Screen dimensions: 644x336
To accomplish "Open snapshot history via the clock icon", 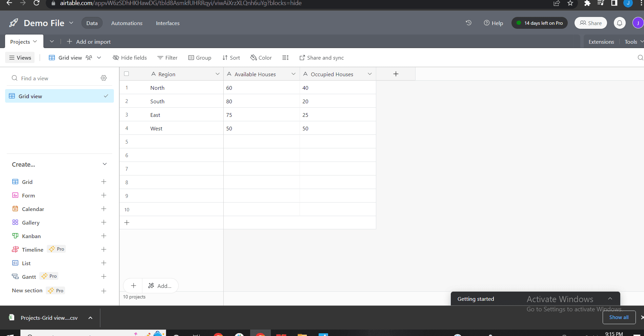I will (468, 23).
